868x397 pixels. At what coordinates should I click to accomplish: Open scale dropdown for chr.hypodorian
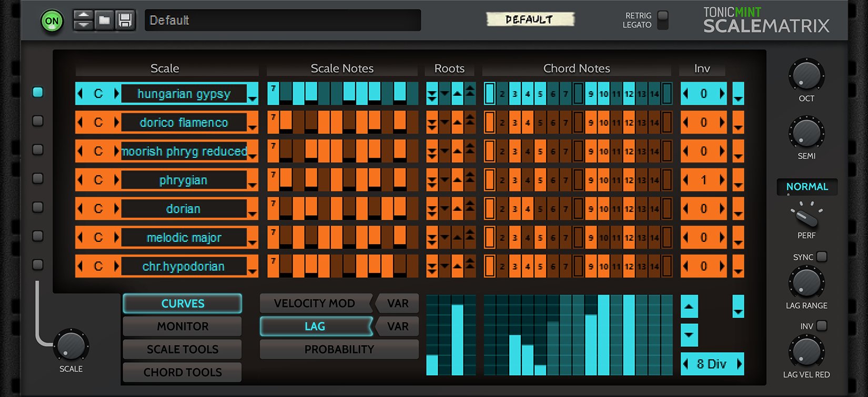click(x=253, y=271)
